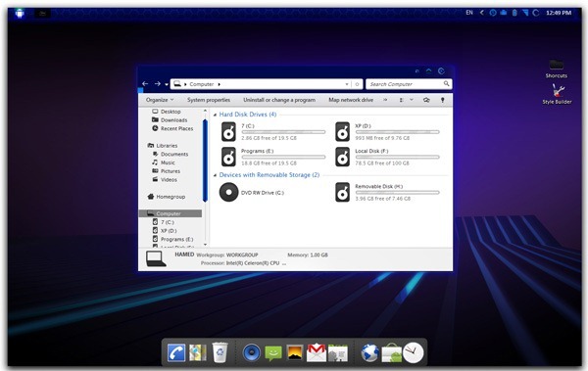Open the Gmail icon in the dock
The image size is (588, 371).
pyautogui.click(x=317, y=352)
